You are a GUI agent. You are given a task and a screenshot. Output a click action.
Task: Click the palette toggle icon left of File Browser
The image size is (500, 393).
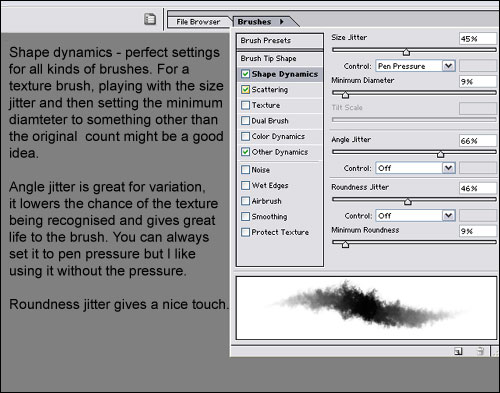click(x=150, y=19)
